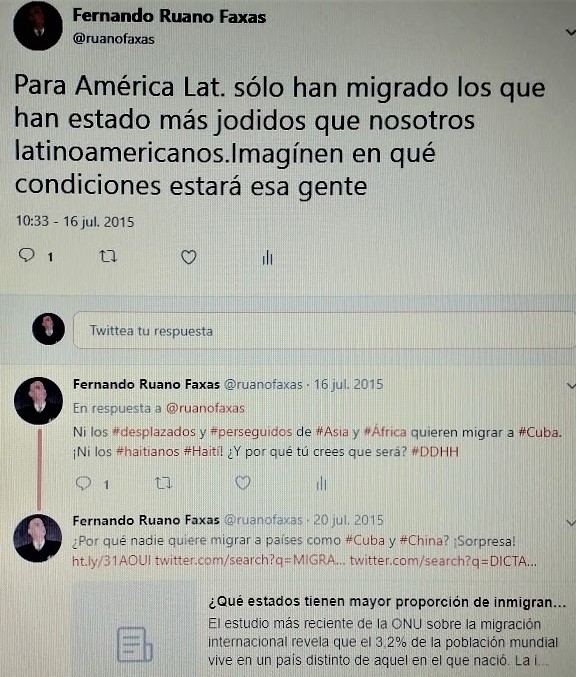Image resolution: width=576 pixels, height=677 pixels.
Task: Open analytics for the #desplazados reply
Action: point(321,483)
